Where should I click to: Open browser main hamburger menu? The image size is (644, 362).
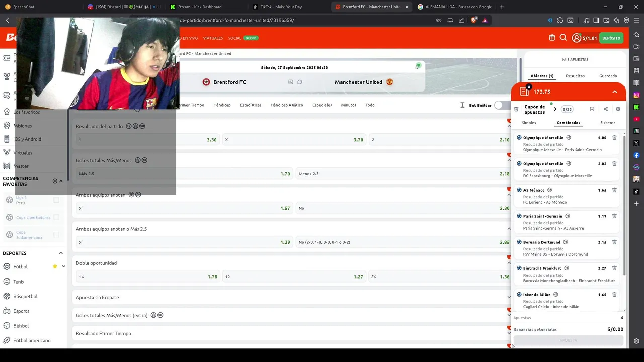tap(636, 20)
